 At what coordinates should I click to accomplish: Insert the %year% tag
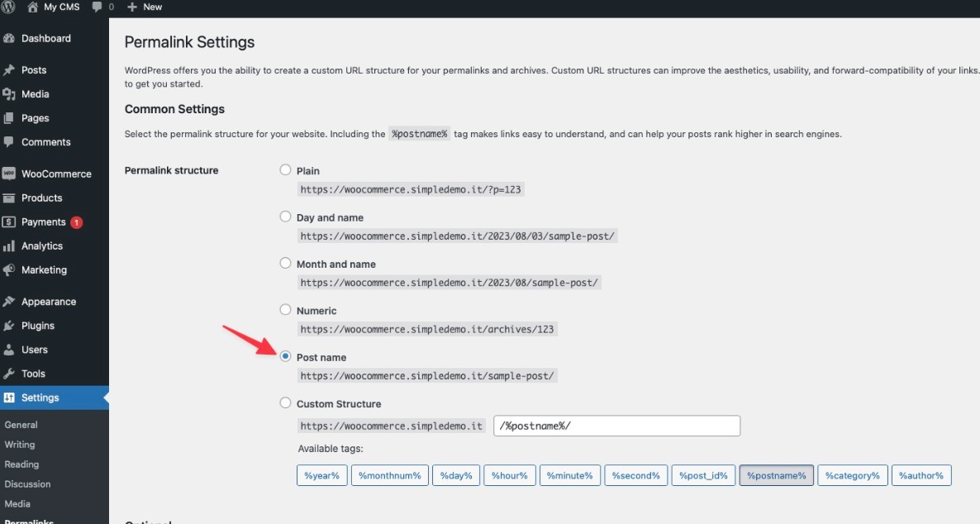pyautogui.click(x=322, y=475)
